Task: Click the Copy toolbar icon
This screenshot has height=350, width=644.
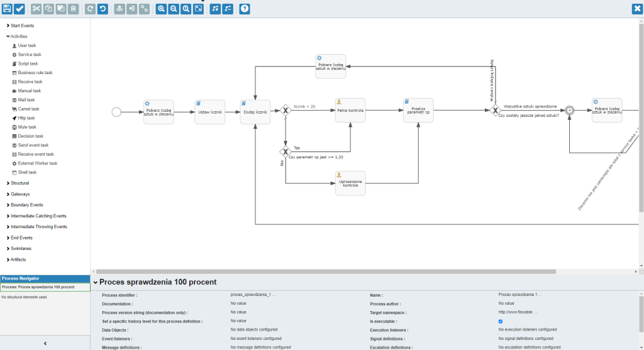Action: [x=48, y=9]
